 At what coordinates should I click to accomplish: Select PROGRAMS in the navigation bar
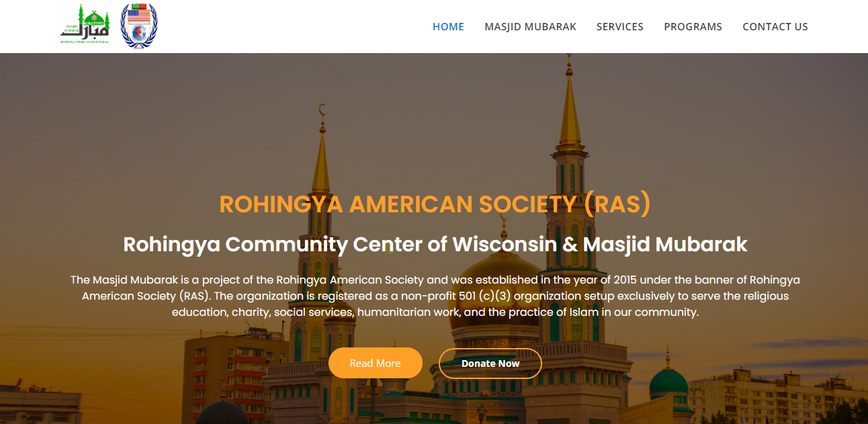pyautogui.click(x=693, y=27)
